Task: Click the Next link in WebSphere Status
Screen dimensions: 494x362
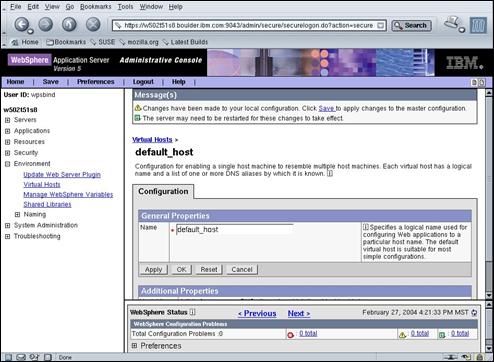Action: 299,314
